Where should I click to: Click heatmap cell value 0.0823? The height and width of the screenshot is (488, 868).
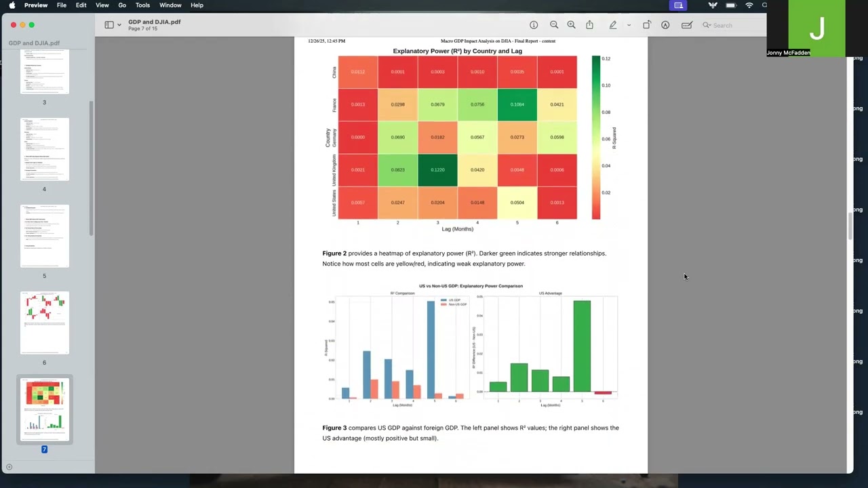click(398, 169)
